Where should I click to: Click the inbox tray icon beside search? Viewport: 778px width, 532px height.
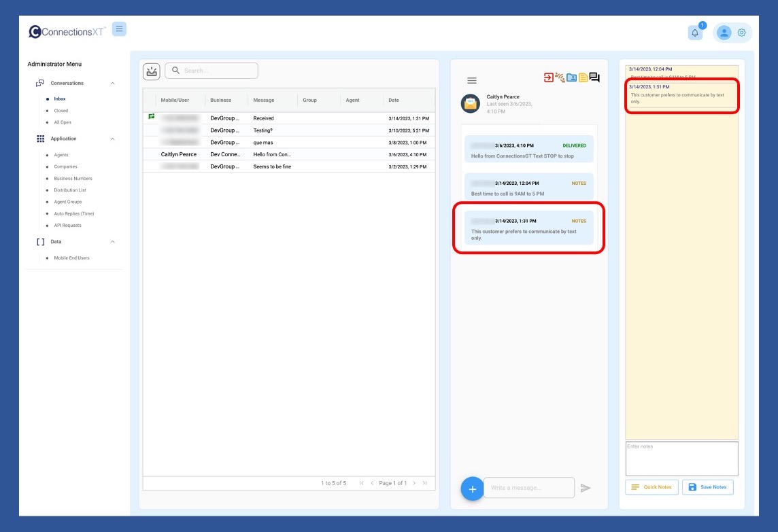[151, 71]
